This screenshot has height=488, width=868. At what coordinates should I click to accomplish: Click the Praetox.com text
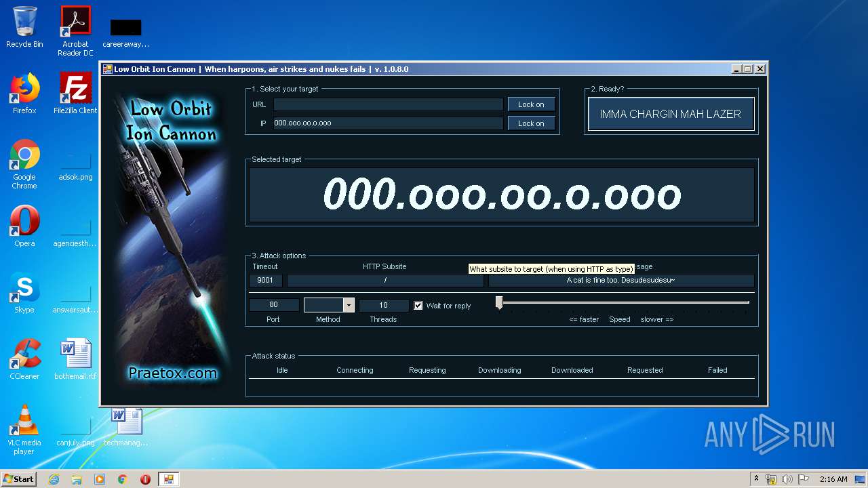(x=172, y=373)
